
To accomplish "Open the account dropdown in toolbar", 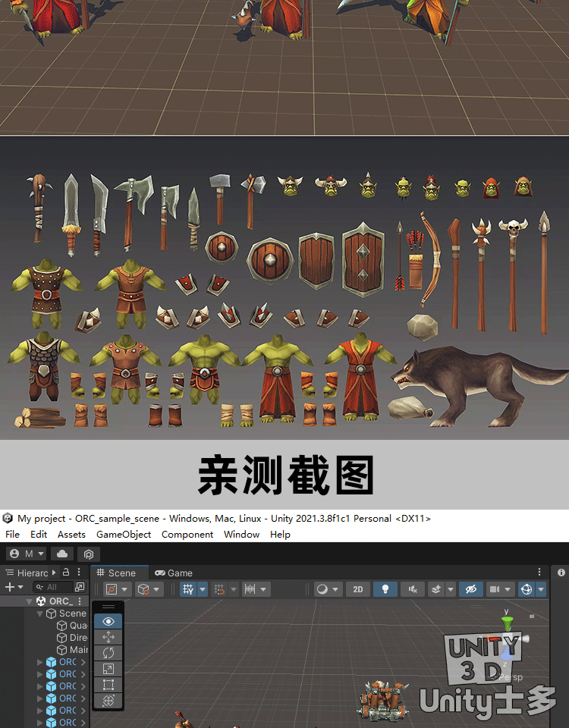I will pos(27,554).
